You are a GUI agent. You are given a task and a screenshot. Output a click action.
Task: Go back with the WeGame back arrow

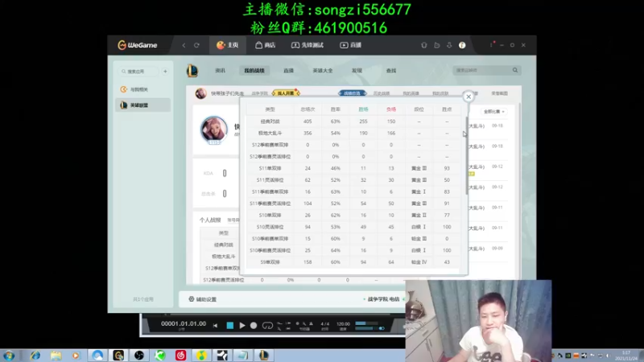(184, 45)
